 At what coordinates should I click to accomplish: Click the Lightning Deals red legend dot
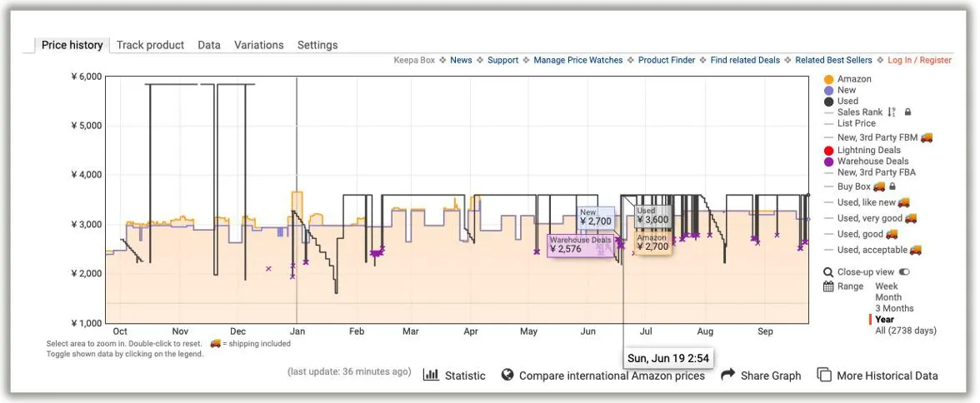click(x=828, y=151)
